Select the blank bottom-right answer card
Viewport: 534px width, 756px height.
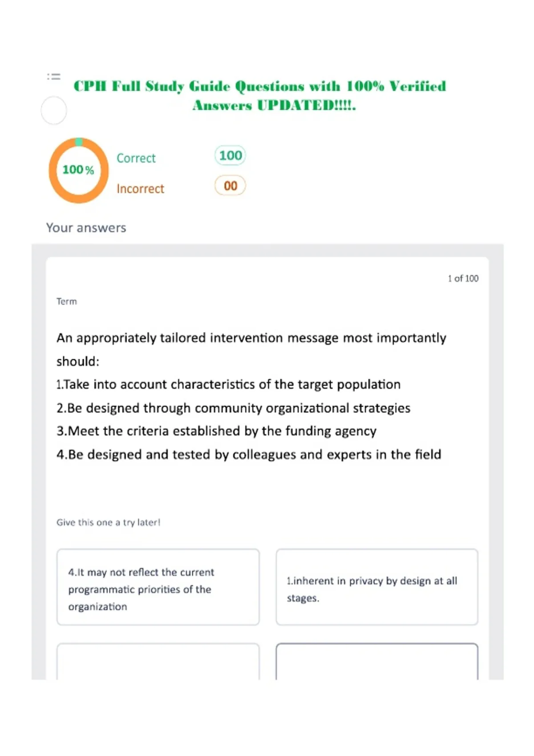(377, 661)
